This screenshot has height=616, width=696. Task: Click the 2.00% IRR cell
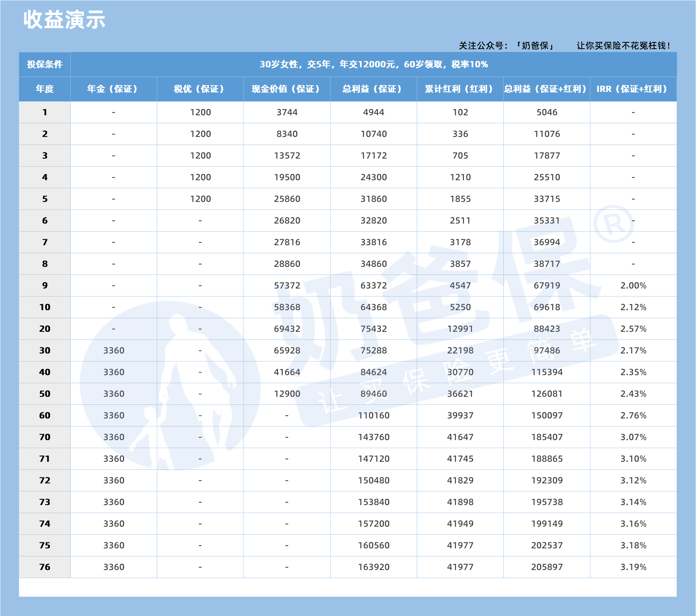tap(633, 286)
